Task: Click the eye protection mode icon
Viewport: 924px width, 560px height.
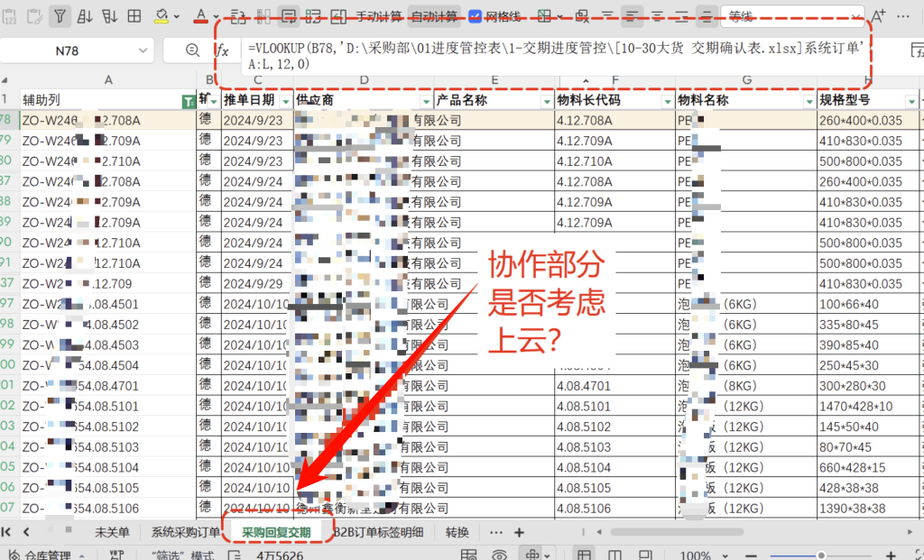Action: coord(499,555)
